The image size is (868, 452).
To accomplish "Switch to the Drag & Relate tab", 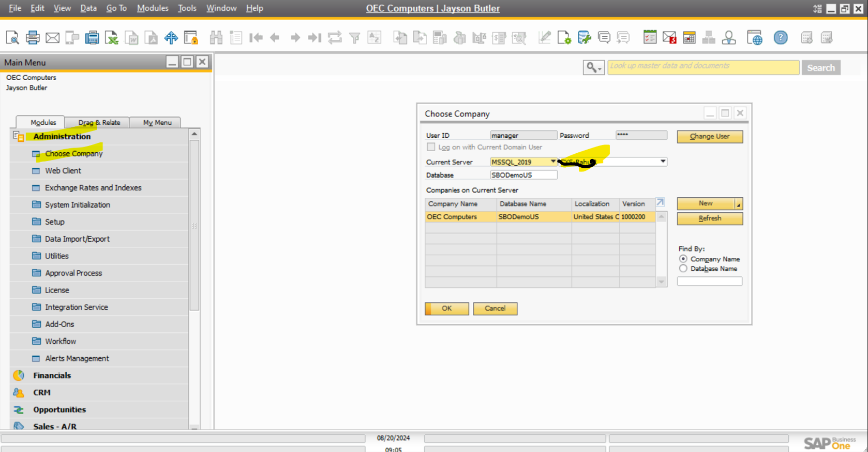I will point(99,122).
